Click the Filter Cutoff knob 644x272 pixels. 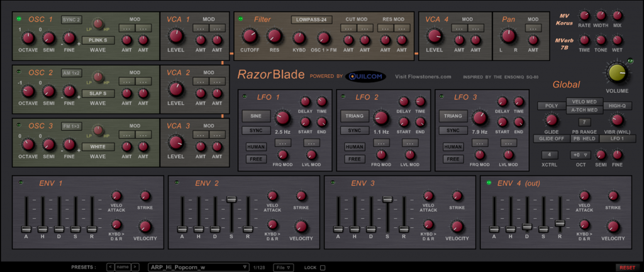(250, 37)
